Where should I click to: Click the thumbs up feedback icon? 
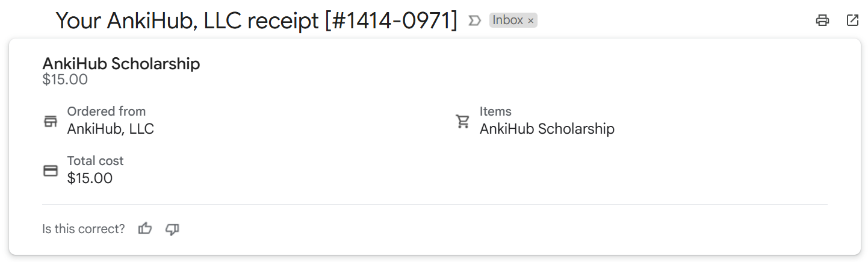pyautogui.click(x=145, y=229)
